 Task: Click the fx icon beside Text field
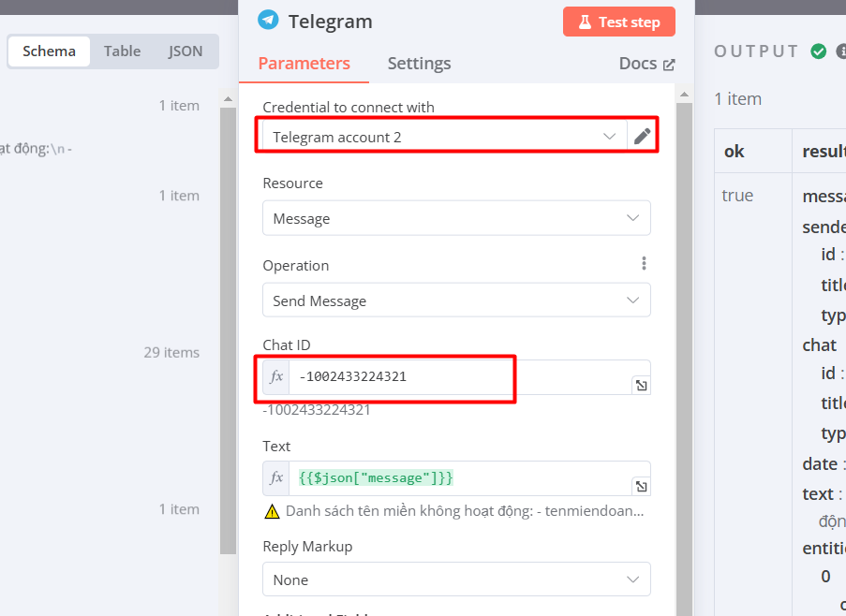tap(276, 478)
